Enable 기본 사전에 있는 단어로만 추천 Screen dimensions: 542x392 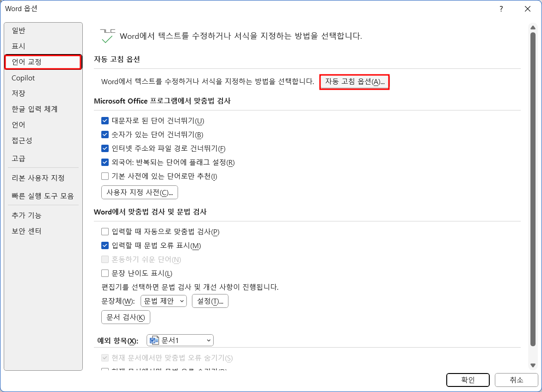coord(105,177)
